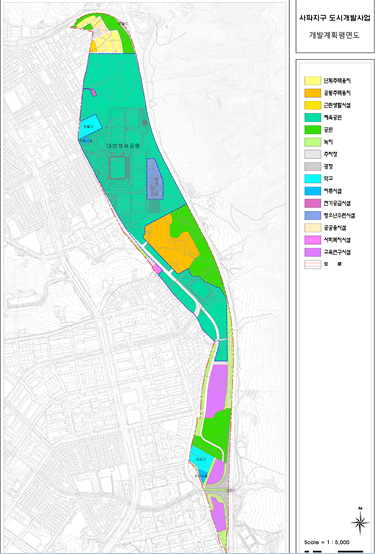Select the cyan school parcel near the park's west edge
Image resolution: width=375 pixels, height=554 pixels.
point(90,126)
